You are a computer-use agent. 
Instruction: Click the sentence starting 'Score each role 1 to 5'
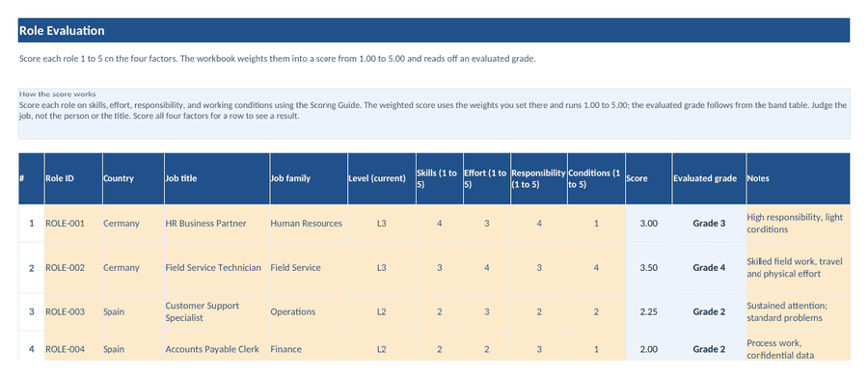[278, 59]
